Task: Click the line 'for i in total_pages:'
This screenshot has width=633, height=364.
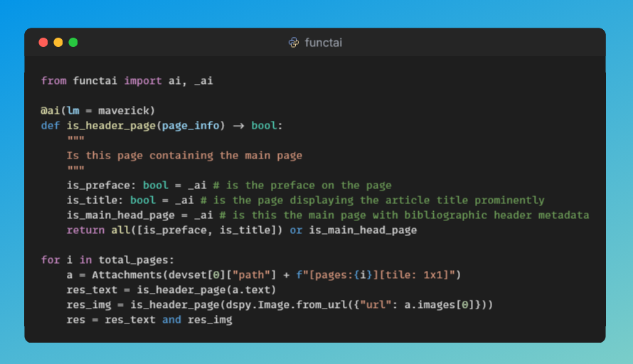Action: [x=107, y=260]
